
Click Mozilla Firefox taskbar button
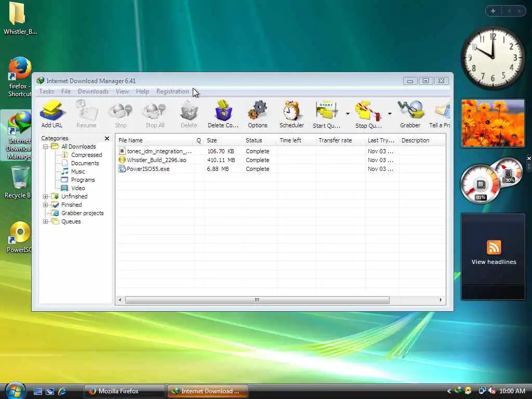[124, 391]
